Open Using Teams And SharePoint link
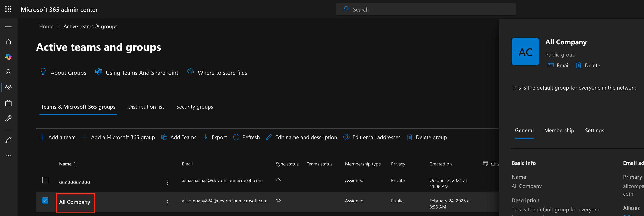Screen dimensions: 644x216 [142, 73]
